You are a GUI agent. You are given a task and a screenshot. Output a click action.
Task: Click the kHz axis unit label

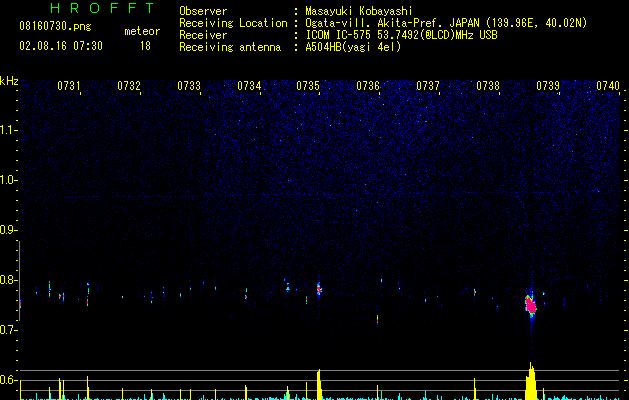pyautogui.click(x=9, y=81)
